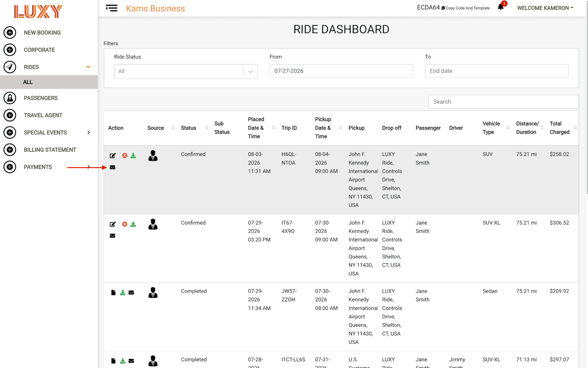Viewport: 588px width, 368px height.
Task: Click the Payments plus icon
Action: [10, 167]
